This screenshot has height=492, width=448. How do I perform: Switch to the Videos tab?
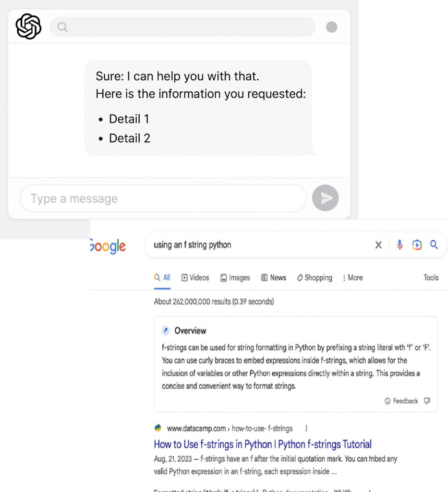(195, 278)
